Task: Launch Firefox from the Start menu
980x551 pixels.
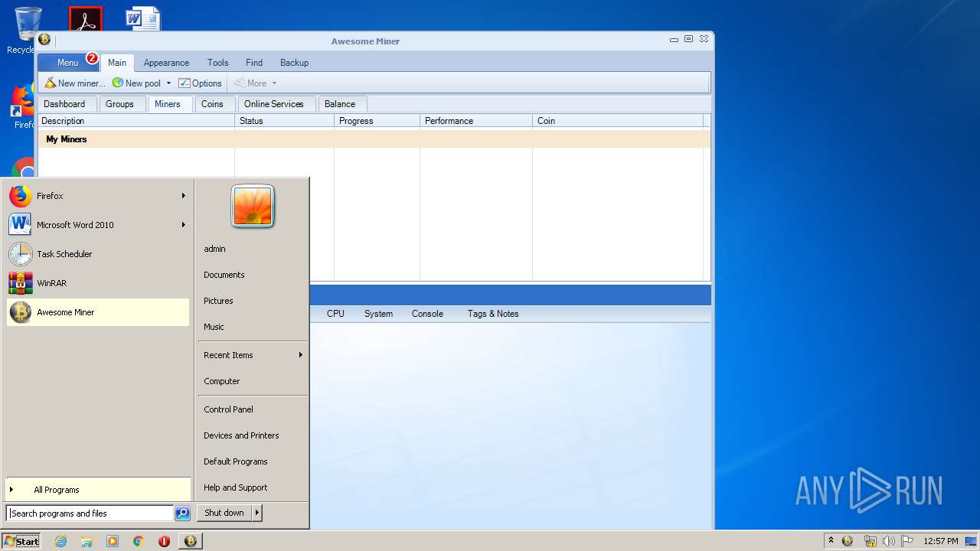Action: (98, 196)
